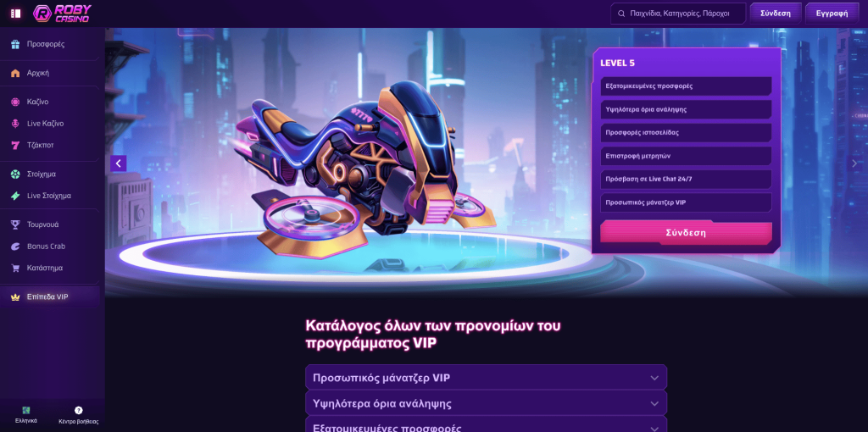Select the casino chip icon for Καζίνο

15,102
